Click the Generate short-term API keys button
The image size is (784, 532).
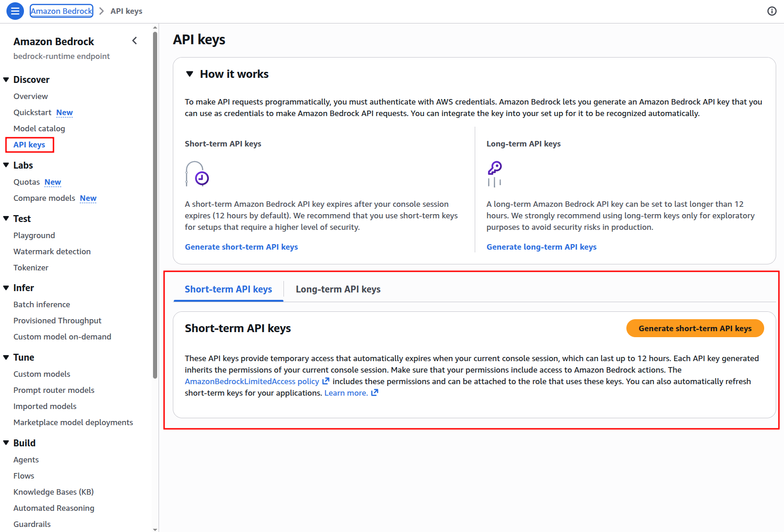pos(695,328)
